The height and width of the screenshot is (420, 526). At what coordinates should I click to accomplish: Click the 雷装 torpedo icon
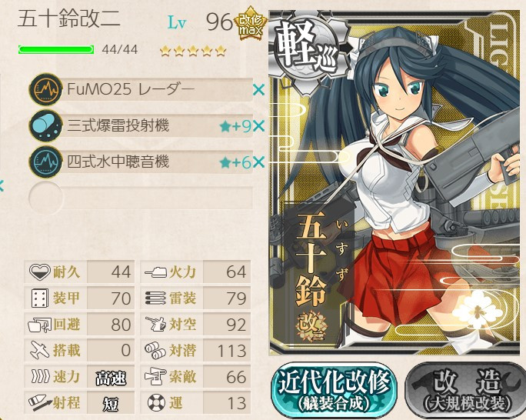[155, 298]
